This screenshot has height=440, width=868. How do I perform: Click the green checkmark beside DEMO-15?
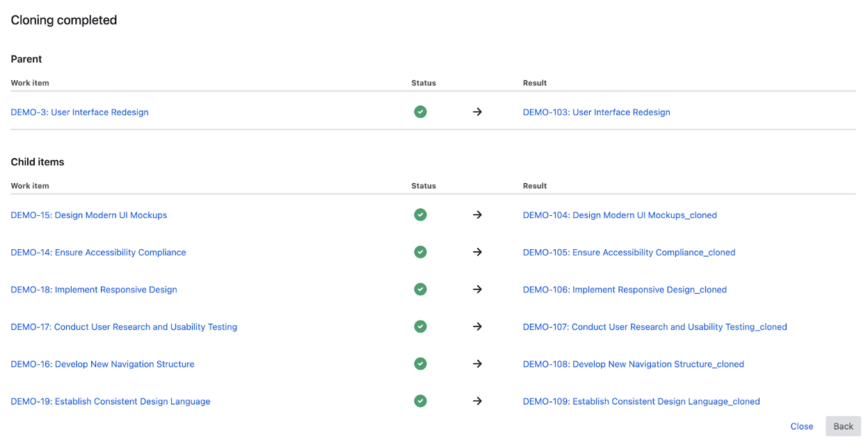coord(420,215)
